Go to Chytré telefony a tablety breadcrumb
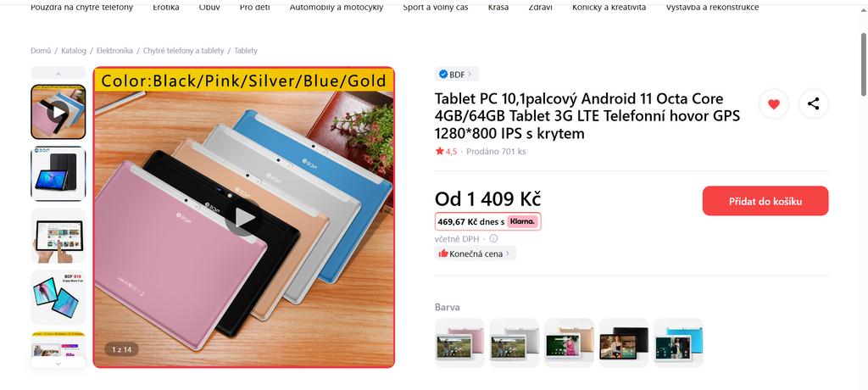 point(183,50)
